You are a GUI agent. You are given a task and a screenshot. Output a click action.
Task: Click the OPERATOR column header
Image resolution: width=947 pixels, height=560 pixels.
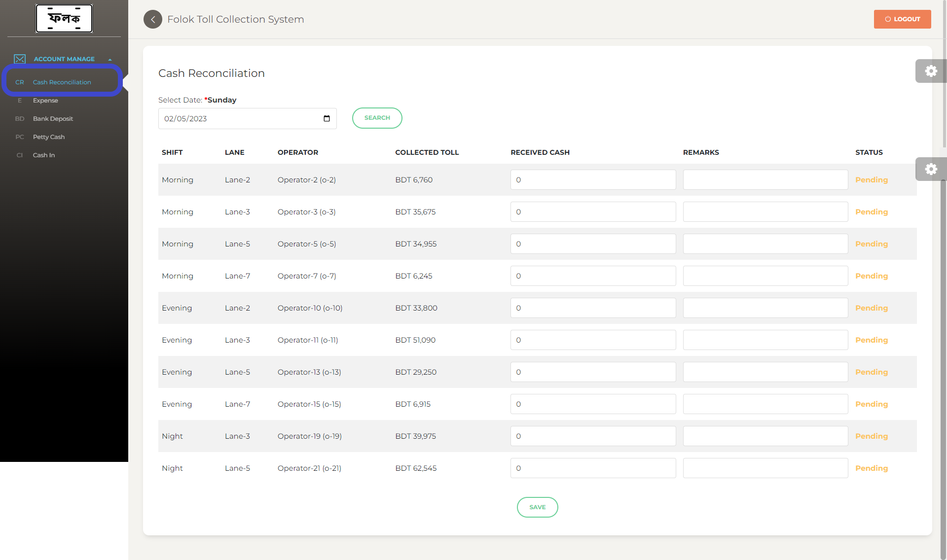pos(298,152)
